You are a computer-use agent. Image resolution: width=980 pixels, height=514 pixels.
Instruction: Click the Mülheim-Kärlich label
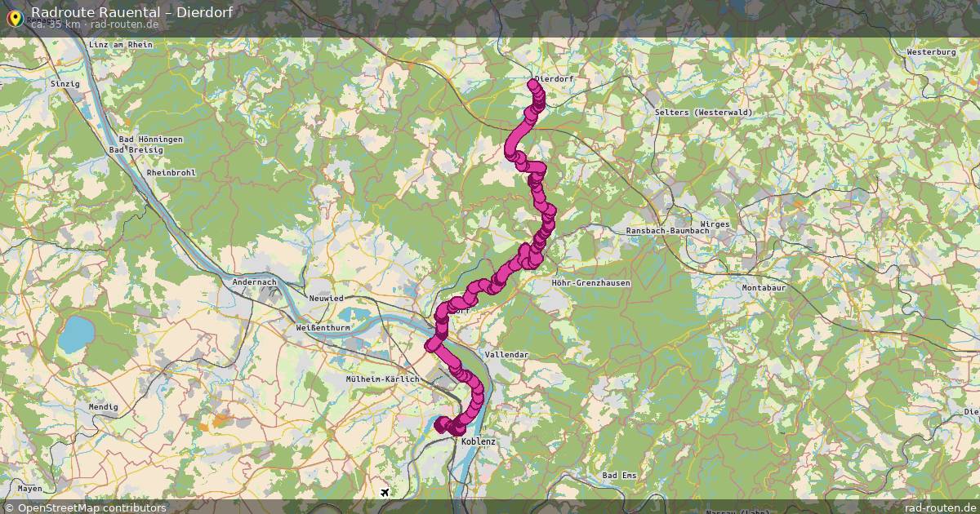(x=382, y=379)
